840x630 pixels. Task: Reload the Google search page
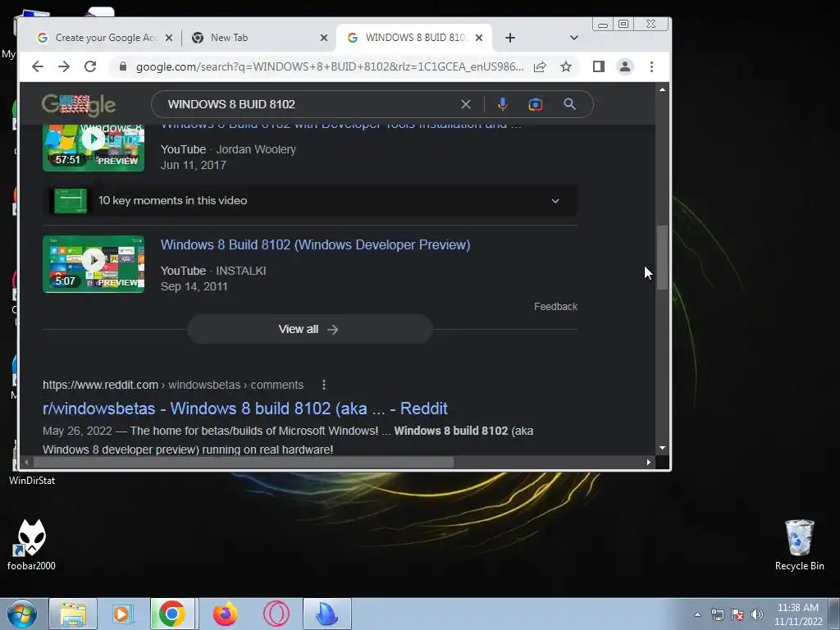(90, 66)
